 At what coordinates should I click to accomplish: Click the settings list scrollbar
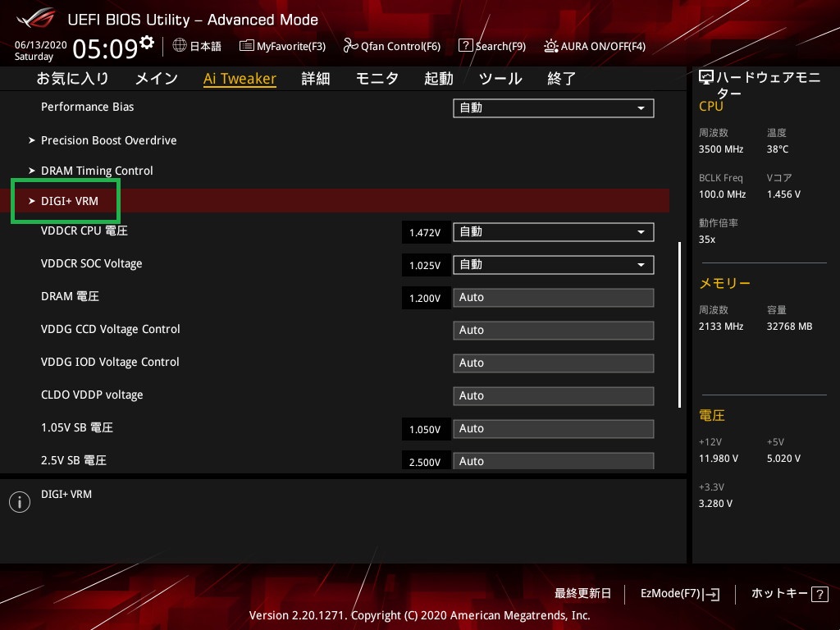679,325
